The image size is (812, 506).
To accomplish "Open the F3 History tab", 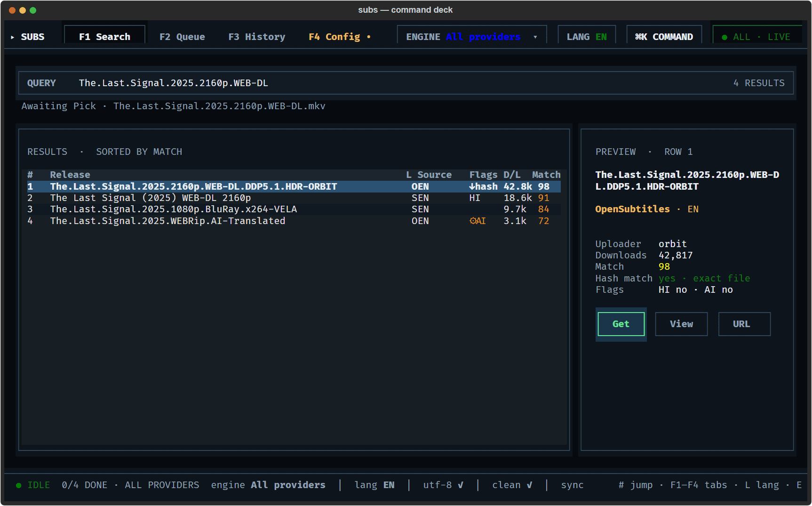I will [x=256, y=37].
